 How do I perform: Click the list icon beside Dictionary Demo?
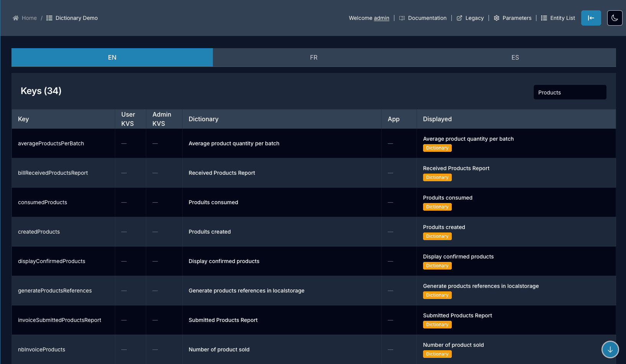(49, 18)
